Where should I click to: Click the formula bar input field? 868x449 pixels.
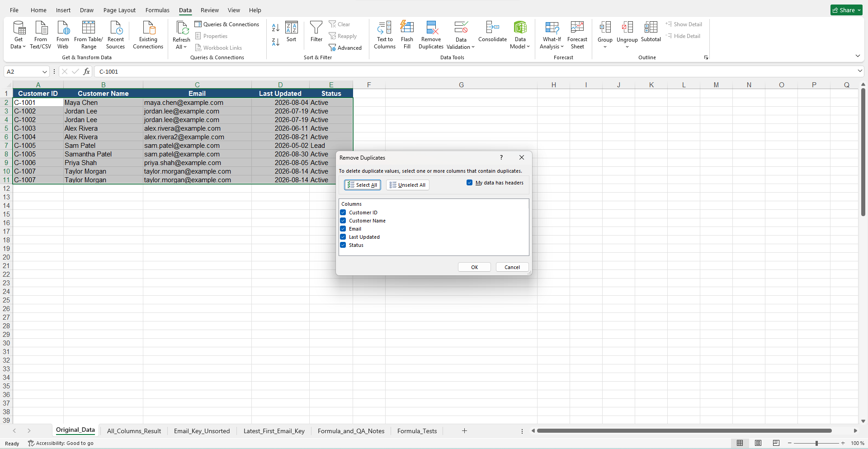click(475, 72)
